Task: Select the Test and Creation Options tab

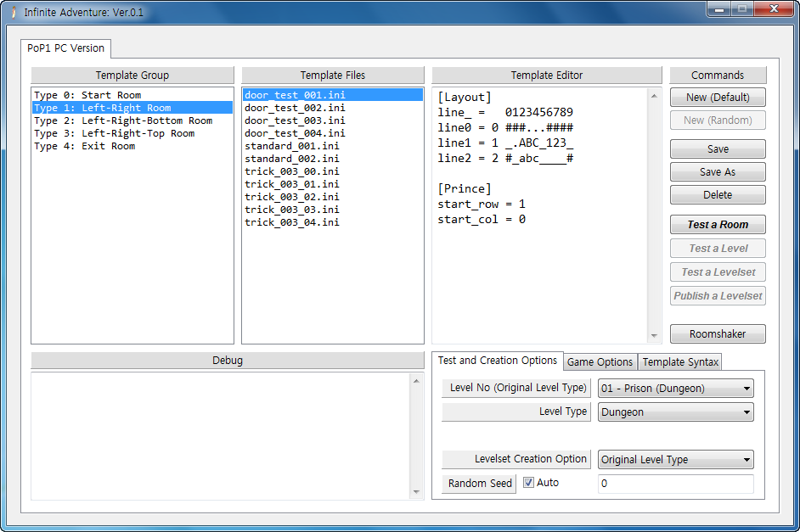Action: click(498, 361)
